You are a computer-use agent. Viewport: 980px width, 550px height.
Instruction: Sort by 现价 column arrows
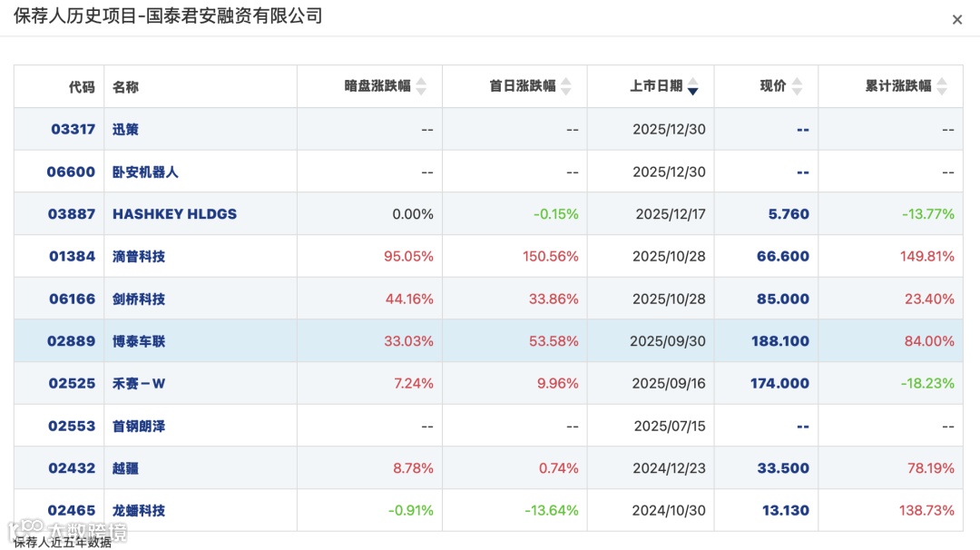click(797, 86)
